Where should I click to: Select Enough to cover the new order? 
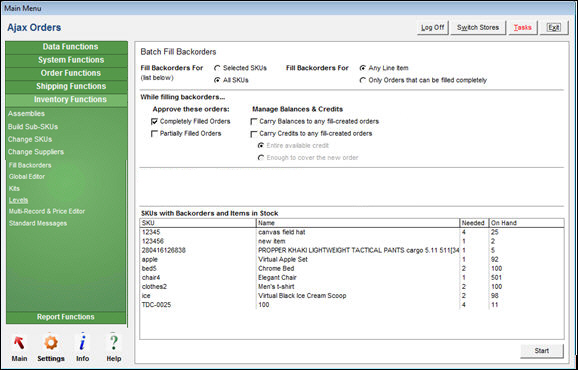261,158
